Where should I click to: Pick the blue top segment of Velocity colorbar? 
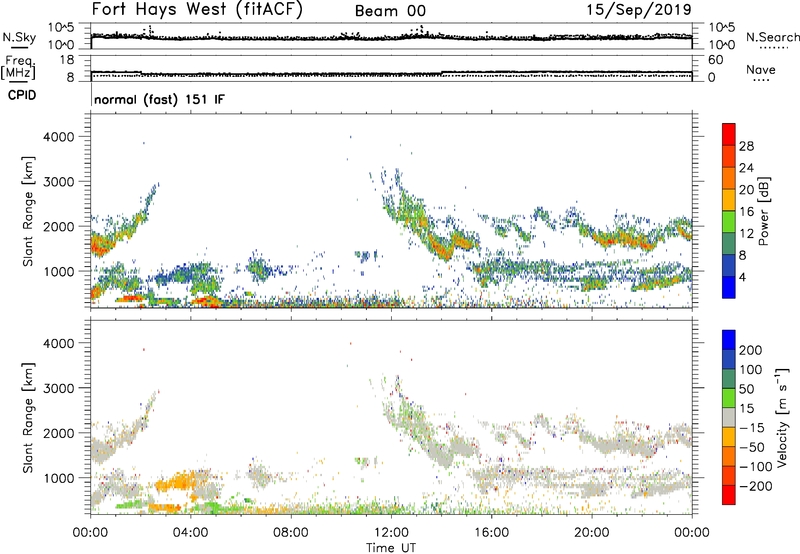(x=729, y=340)
